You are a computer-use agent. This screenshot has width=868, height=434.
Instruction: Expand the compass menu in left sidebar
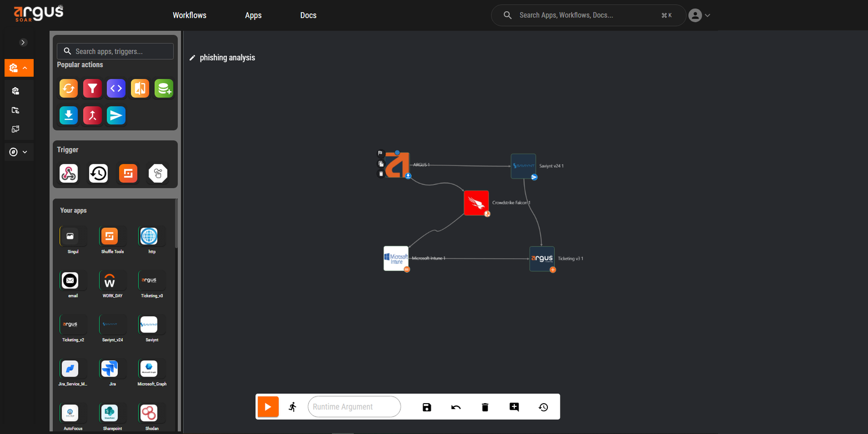click(18, 152)
